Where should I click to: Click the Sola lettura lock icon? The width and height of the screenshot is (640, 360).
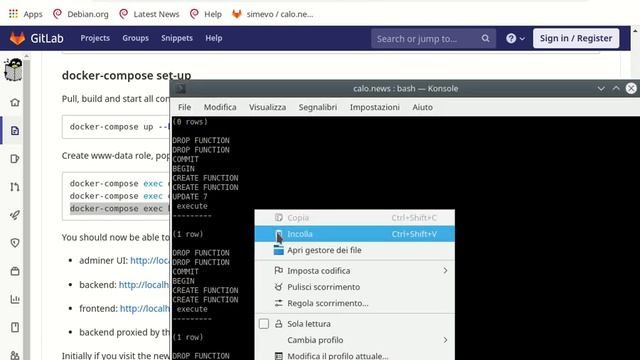pyautogui.click(x=278, y=324)
